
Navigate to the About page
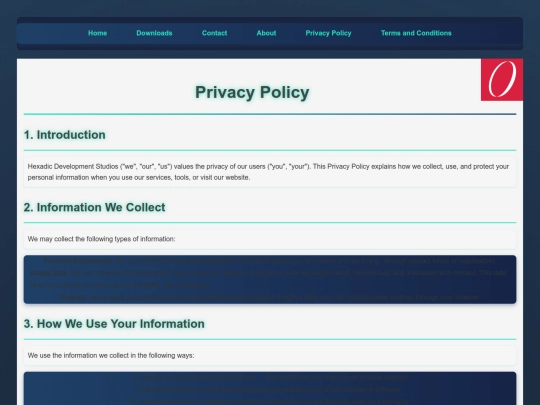click(266, 33)
